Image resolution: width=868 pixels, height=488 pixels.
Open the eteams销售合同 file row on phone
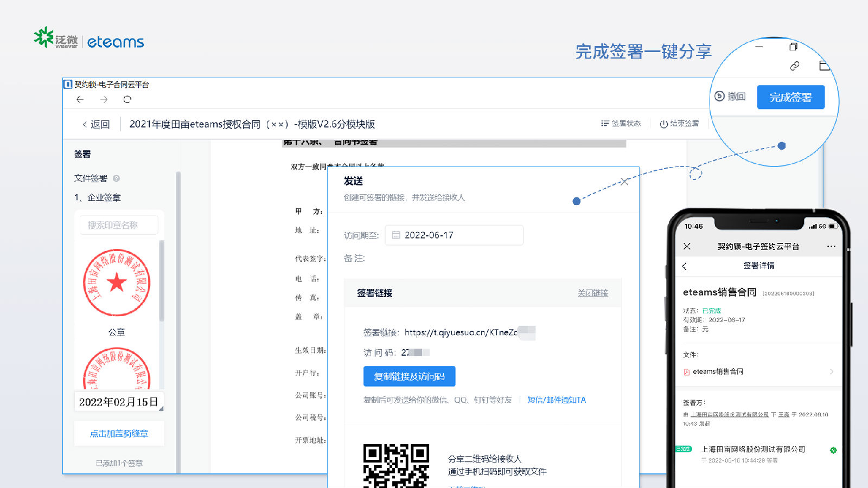tap(758, 371)
